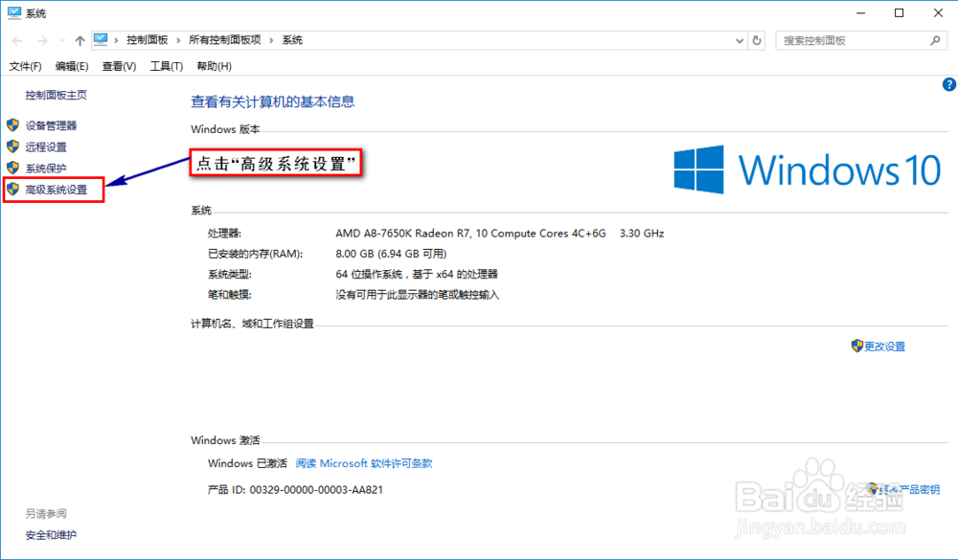Open 系统保护 link
The width and height of the screenshot is (958, 560).
46,168
